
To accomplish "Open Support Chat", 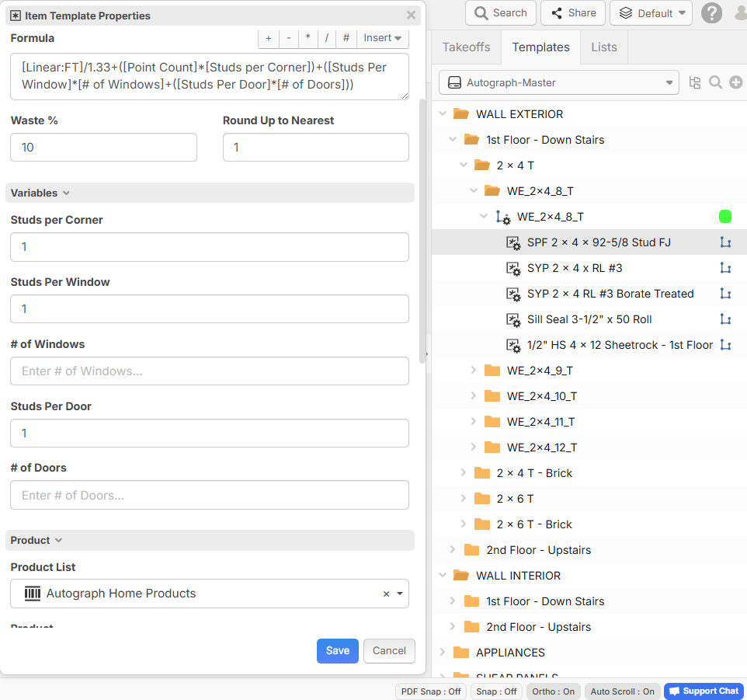I will tap(704, 691).
